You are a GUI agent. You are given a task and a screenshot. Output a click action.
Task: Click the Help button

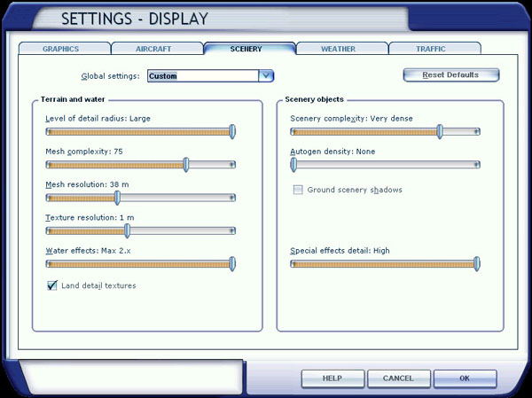click(x=332, y=378)
